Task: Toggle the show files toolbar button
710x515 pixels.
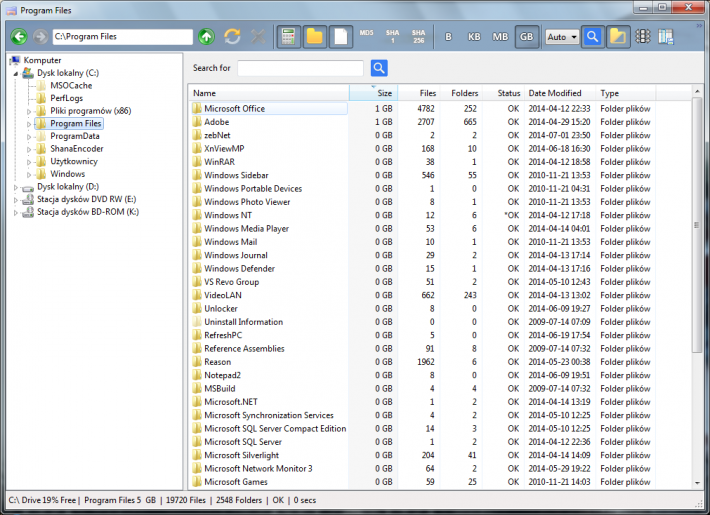Action: 341,37
